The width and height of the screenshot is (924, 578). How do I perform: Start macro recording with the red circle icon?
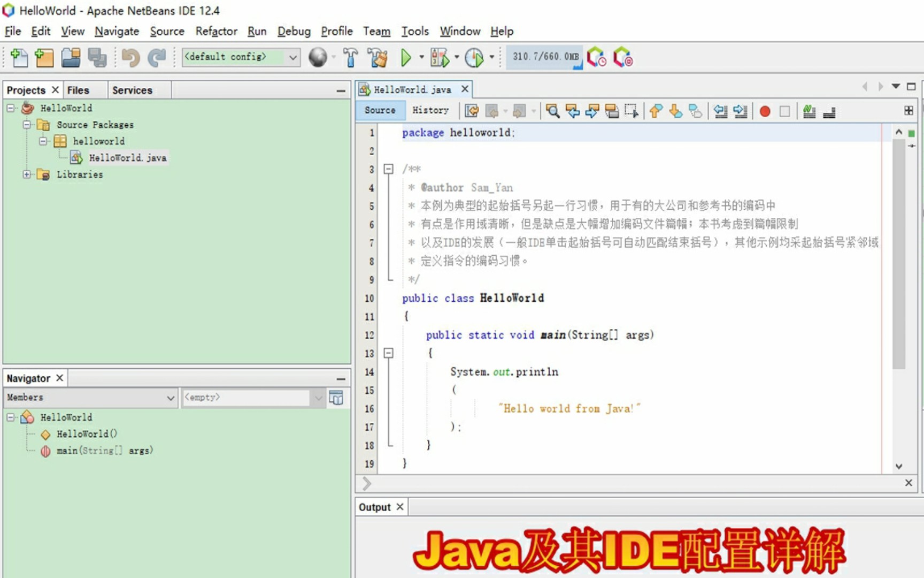pos(765,111)
